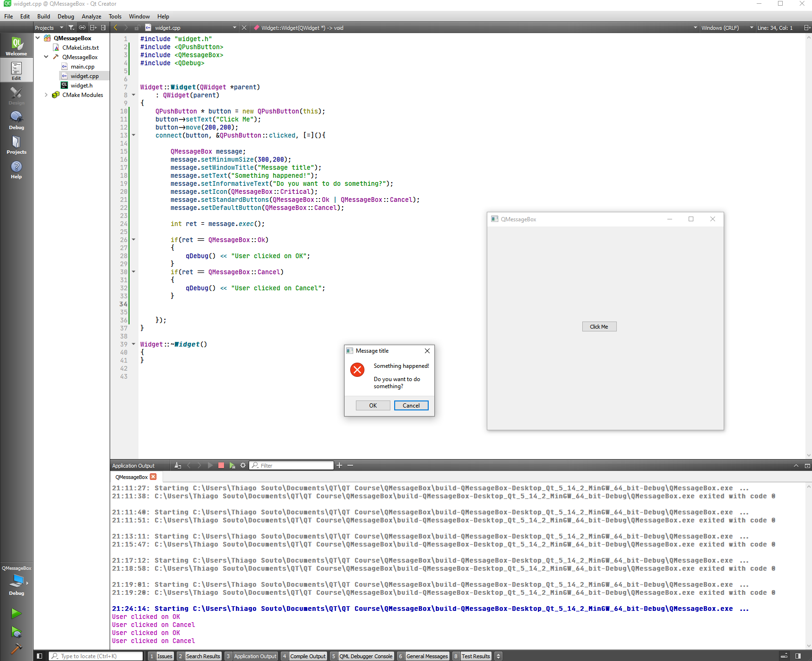Click the Line: 34, Col: 1 indicator

pyautogui.click(x=775, y=27)
